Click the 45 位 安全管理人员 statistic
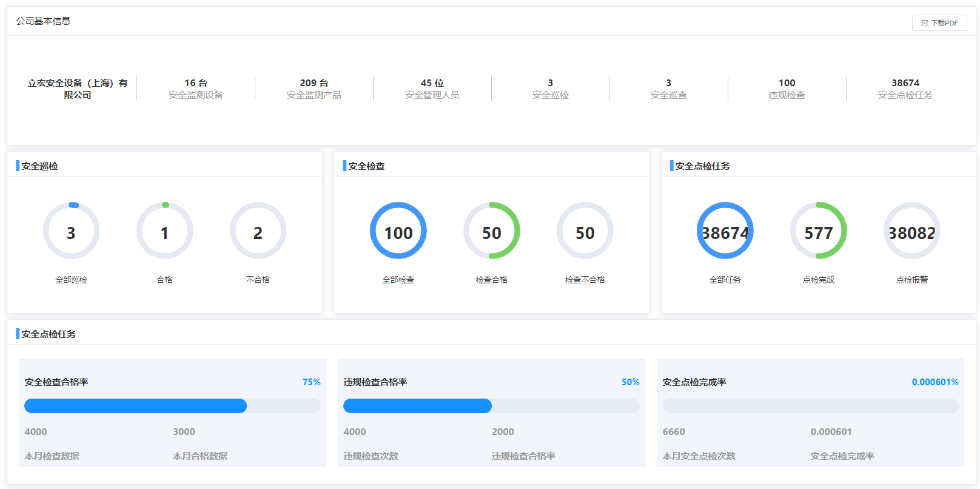This screenshot has height=489, width=980. pyautogui.click(x=432, y=89)
